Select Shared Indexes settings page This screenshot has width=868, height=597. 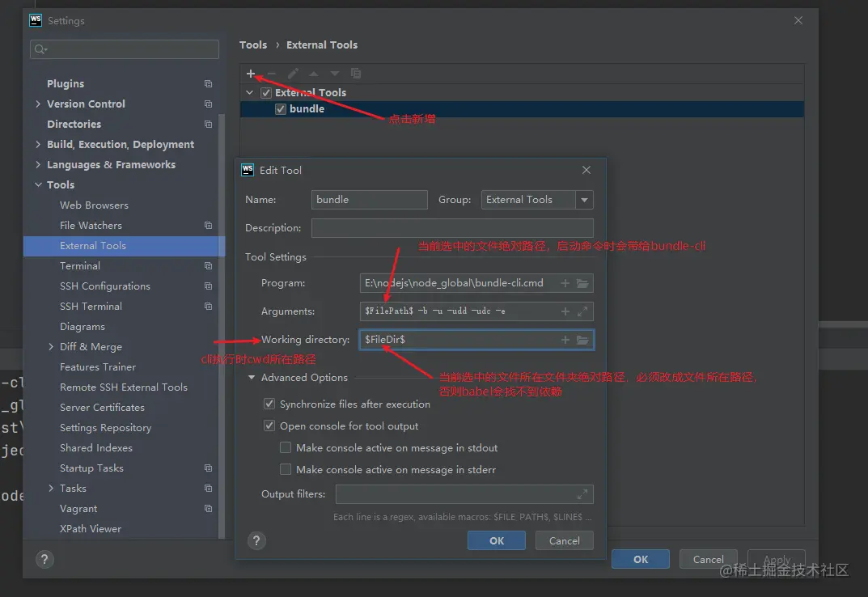click(95, 448)
